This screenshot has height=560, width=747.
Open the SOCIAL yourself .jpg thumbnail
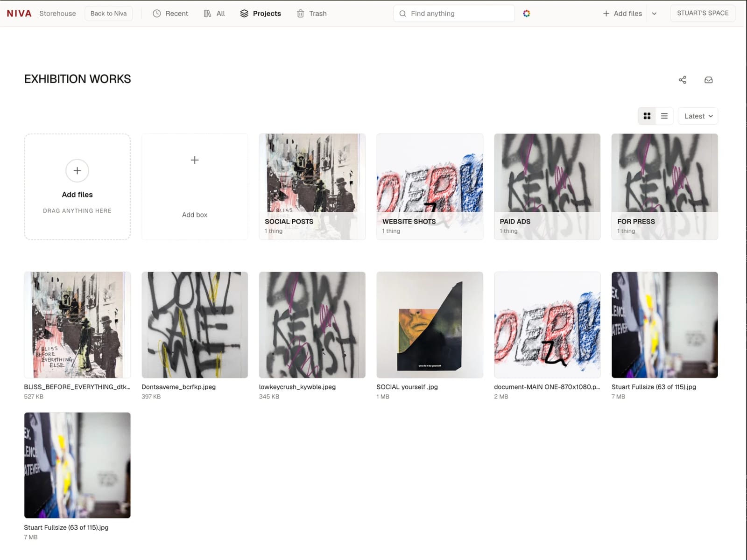point(430,325)
